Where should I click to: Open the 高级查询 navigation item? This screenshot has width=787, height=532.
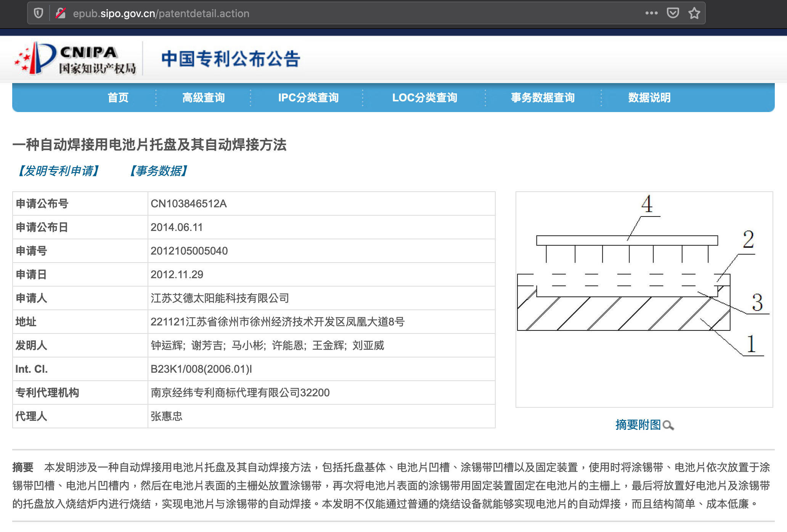[x=203, y=98]
